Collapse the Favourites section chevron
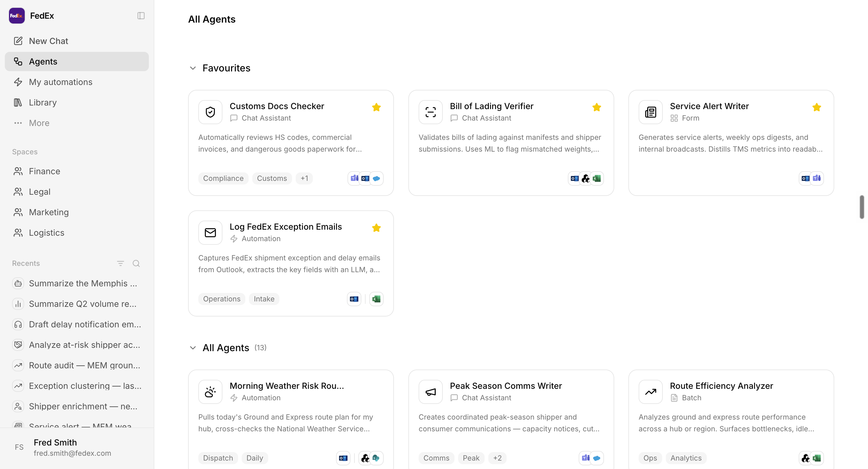The height and width of the screenshot is (469, 868). click(x=193, y=68)
